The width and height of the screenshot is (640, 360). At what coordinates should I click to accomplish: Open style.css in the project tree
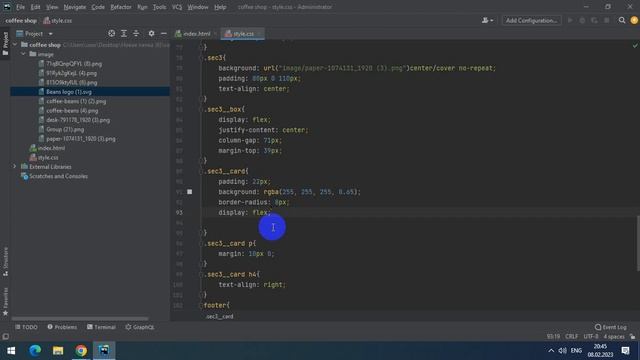pos(48,158)
